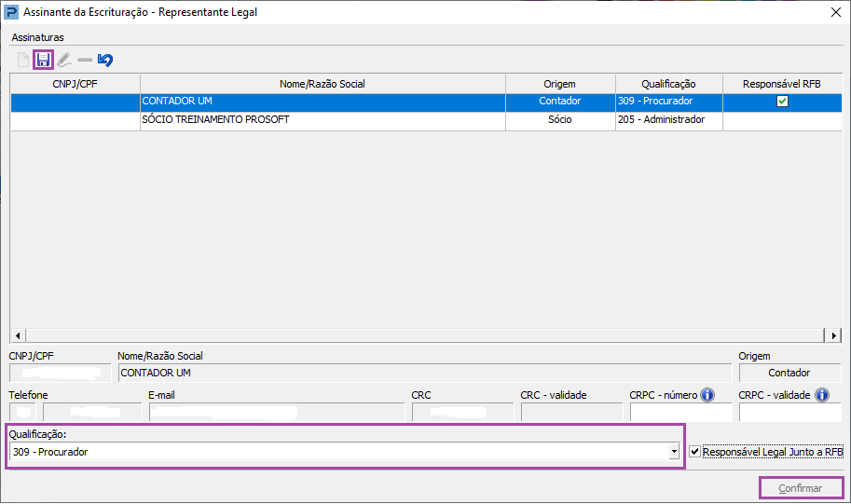Click the Delete minus icon in the toolbar

[85, 60]
